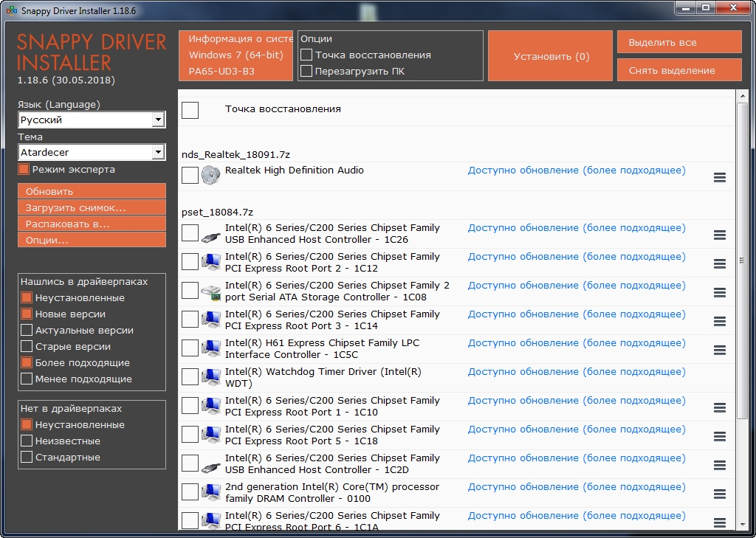Click monitor icon for Watchdog Timer Driver
This screenshot has height=538, width=756.
(x=210, y=377)
